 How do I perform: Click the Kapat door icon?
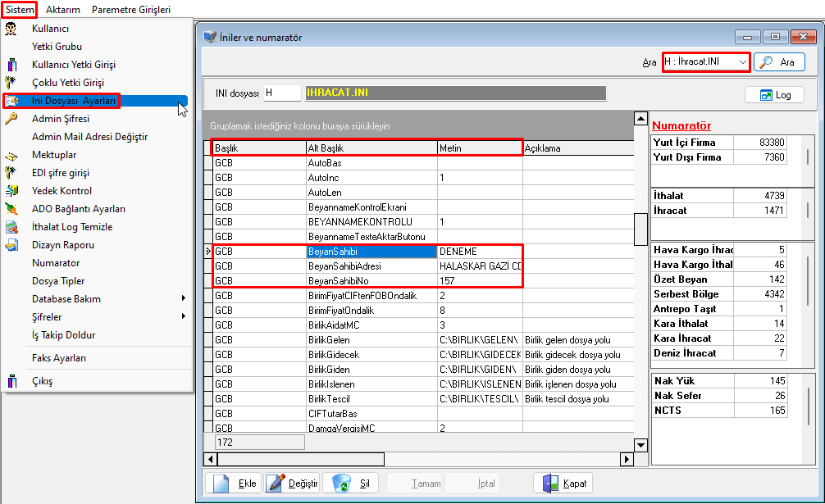pos(549,483)
